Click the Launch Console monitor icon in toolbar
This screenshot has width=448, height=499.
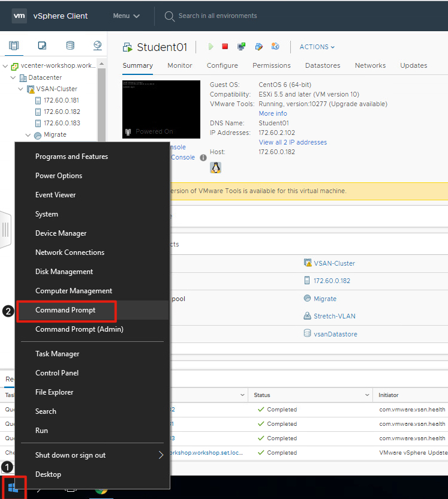pyautogui.click(x=241, y=47)
